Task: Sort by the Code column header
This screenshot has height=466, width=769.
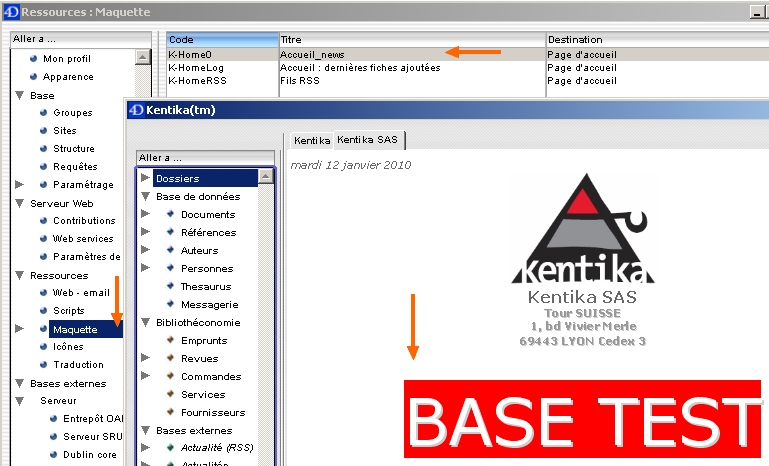Action: click(x=222, y=40)
